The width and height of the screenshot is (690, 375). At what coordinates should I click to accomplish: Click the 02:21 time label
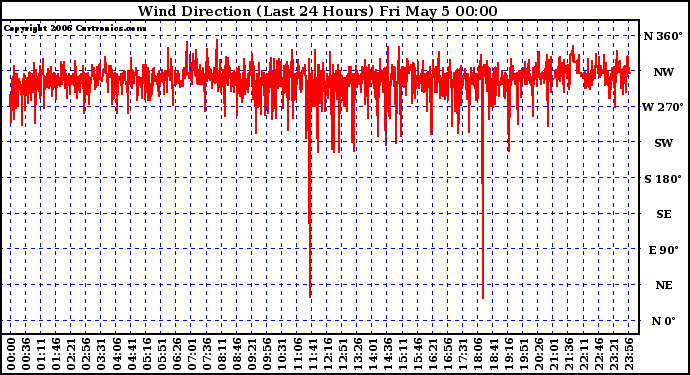click(x=71, y=354)
